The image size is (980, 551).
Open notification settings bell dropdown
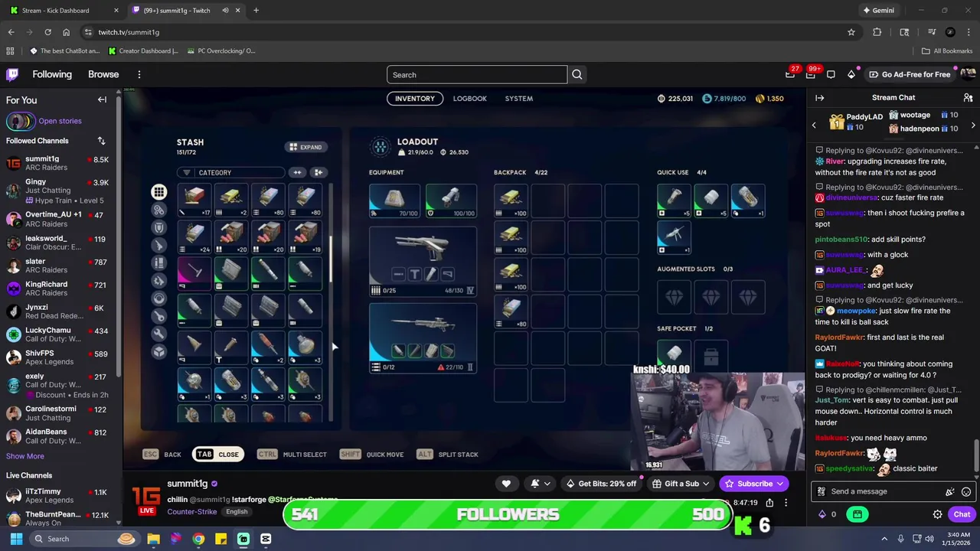coord(540,484)
